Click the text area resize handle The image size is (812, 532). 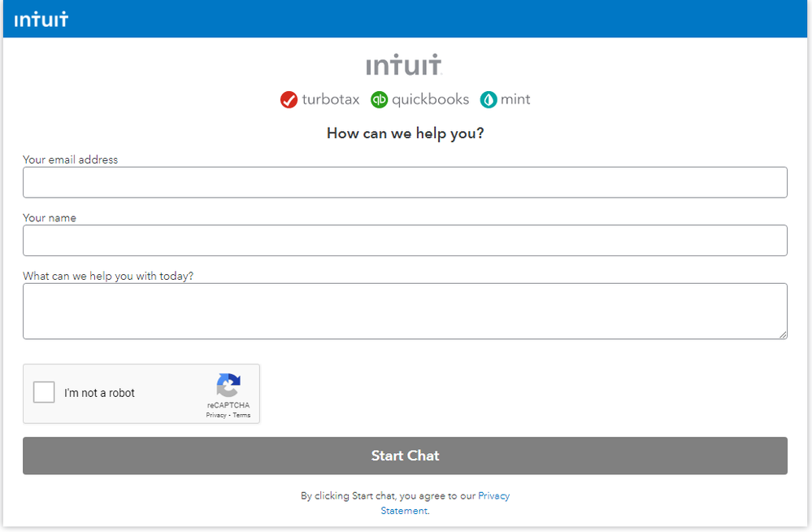pos(783,334)
